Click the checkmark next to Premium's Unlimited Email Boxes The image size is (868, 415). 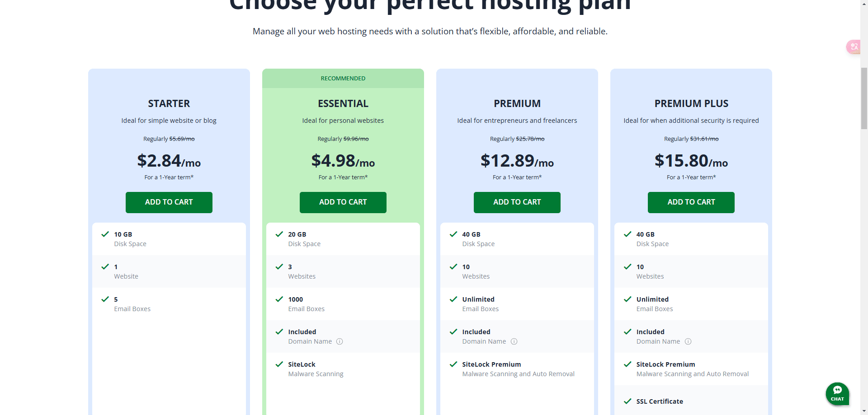[x=453, y=299]
